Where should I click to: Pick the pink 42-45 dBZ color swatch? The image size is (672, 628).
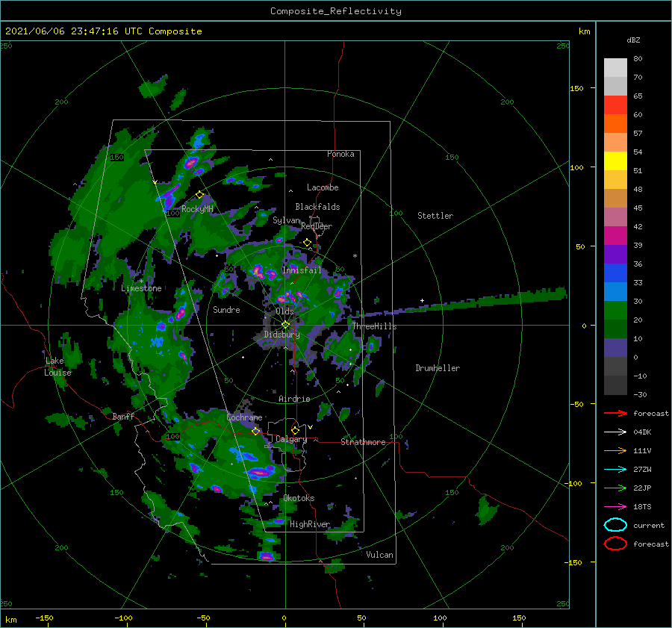[615, 217]
